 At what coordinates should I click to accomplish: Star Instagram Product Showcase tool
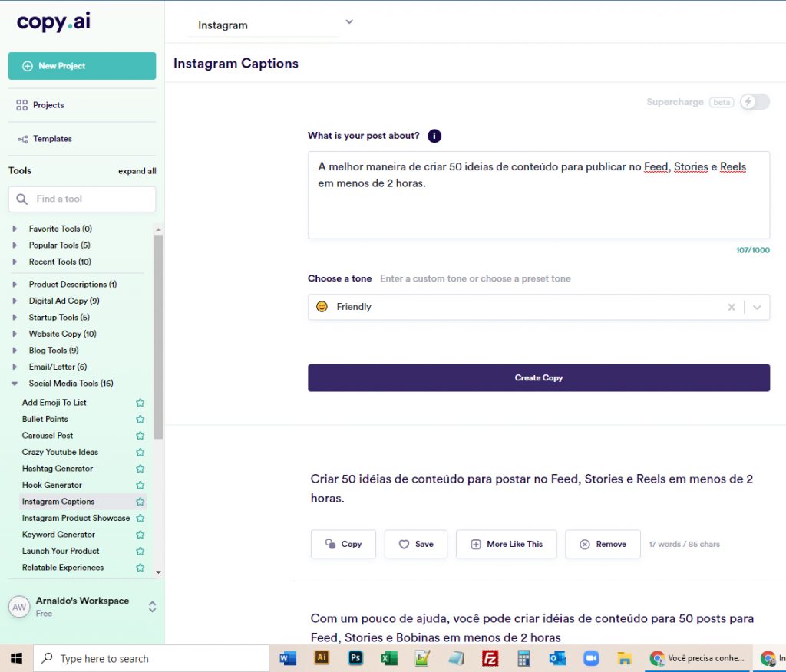(x=140, y=518)
